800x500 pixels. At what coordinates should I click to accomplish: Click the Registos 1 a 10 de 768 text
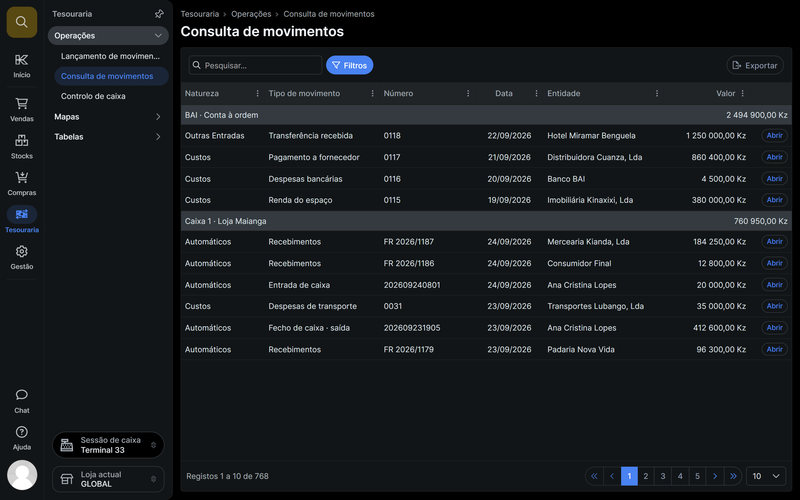tap(227, 476)
